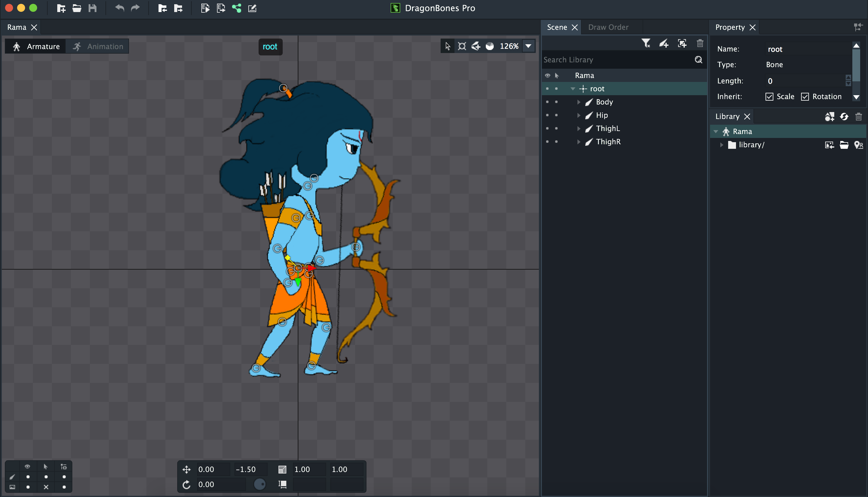Click the Import folder icon in top toolbar
Screen dimensions: 868x497
(162, 8)
